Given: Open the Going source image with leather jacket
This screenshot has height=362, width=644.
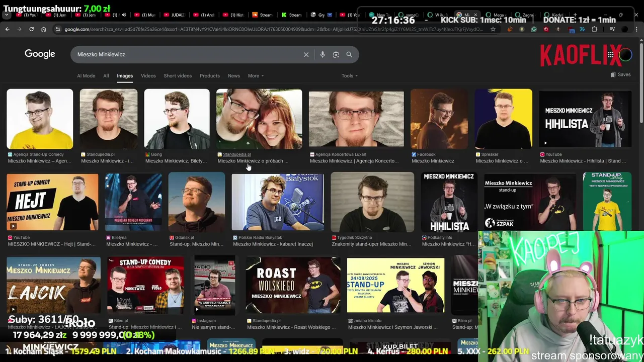Looking at the screenshot, I should click(x=177, y=119).
